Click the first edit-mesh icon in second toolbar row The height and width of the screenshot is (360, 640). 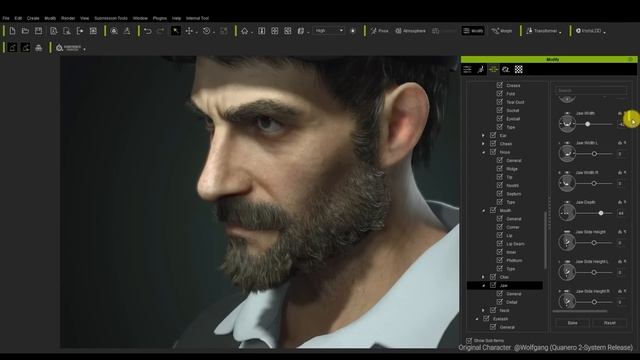(x=13, y=48)
